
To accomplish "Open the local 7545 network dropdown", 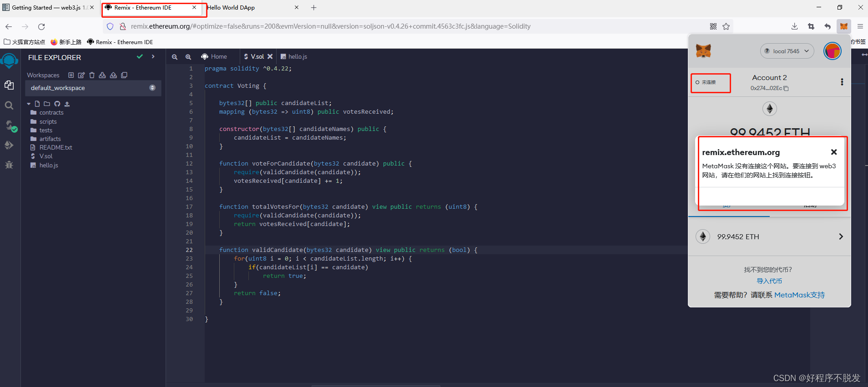I will click(x=787, y=51).
